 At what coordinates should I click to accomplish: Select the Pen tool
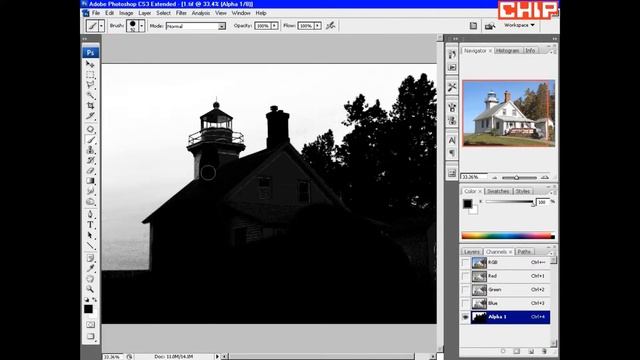(x=90, y=215)
